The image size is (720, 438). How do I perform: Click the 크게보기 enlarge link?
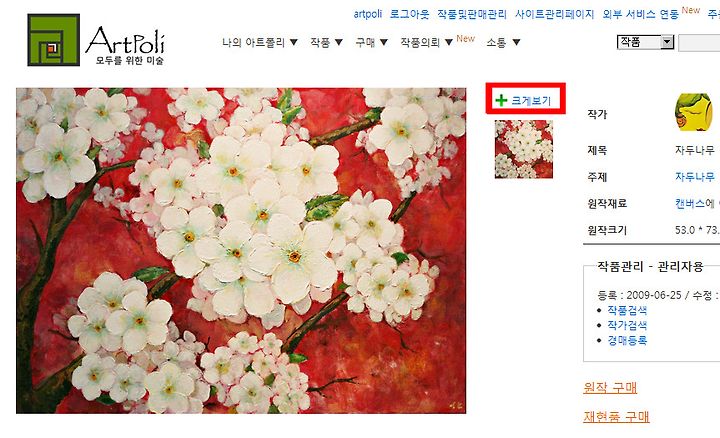point(531,101)
